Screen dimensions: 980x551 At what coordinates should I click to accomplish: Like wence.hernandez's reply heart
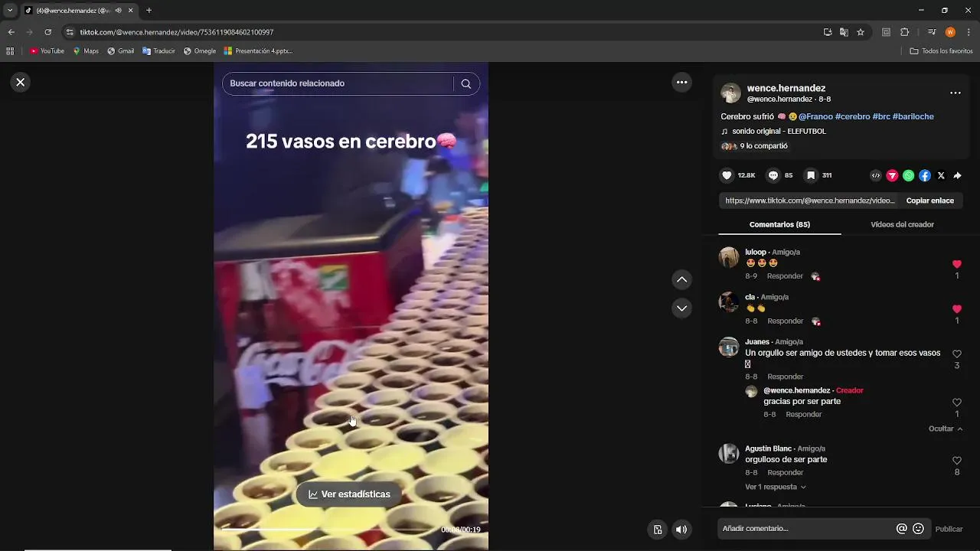[x=956, y=403]
